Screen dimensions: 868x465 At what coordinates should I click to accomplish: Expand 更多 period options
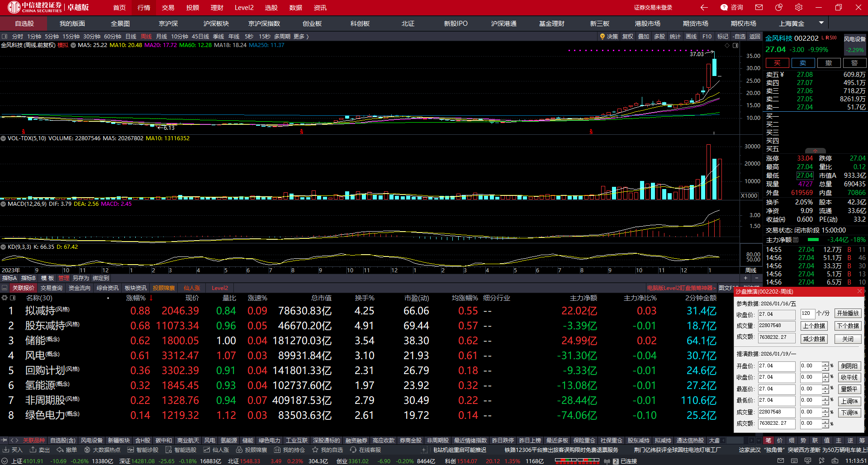pos(301,37)
